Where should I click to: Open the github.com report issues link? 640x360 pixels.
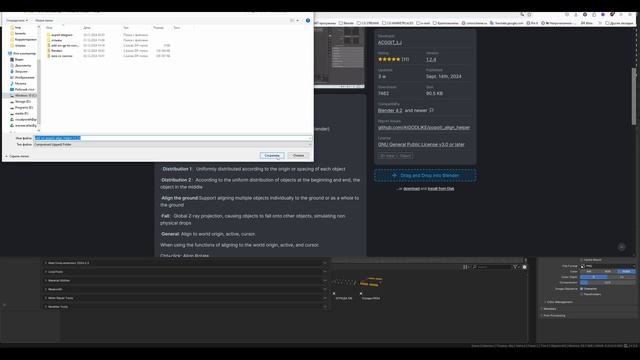tap(424, 127)
